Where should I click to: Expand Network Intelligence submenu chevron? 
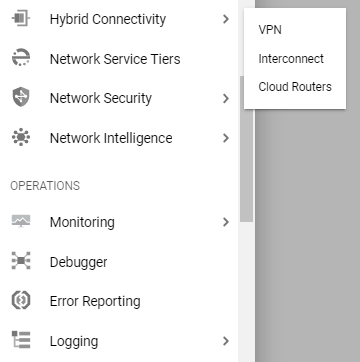226,138
